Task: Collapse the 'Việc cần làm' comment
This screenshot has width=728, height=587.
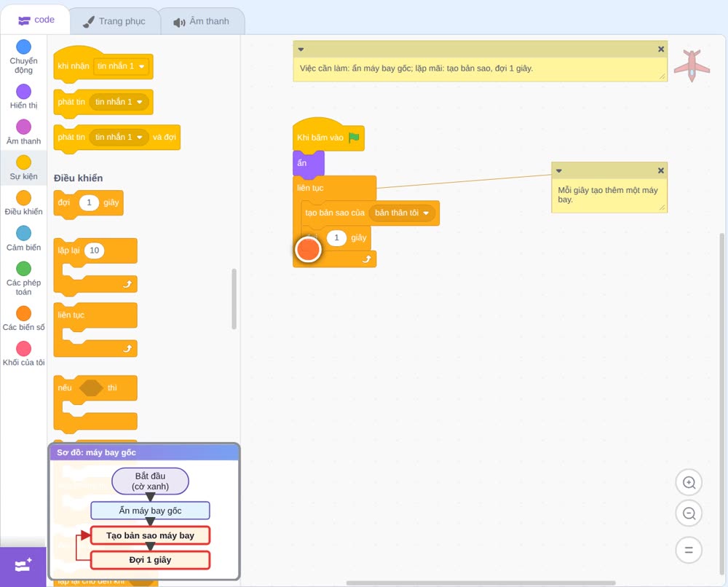Action: click(301, 50)
